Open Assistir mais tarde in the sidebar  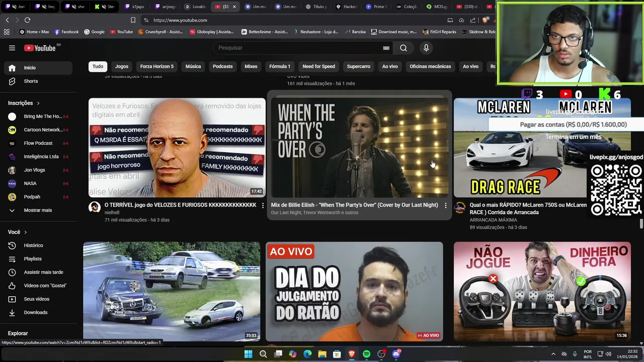(x=38, y=272)
